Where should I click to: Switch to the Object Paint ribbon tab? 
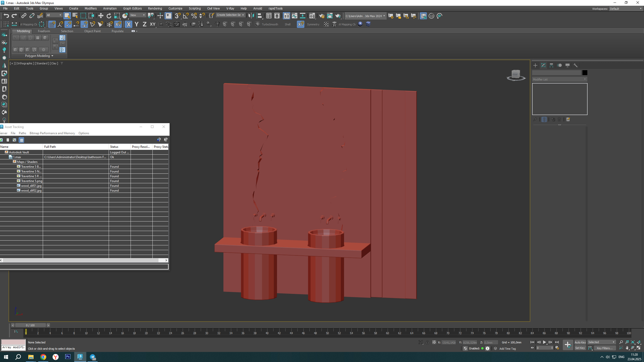coord(92,31)
